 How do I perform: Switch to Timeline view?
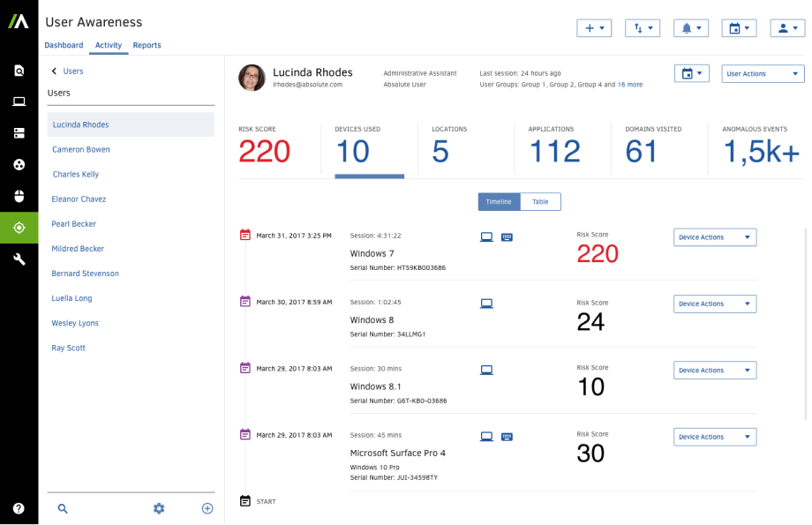pyautogui.click(x=499, y=202)
